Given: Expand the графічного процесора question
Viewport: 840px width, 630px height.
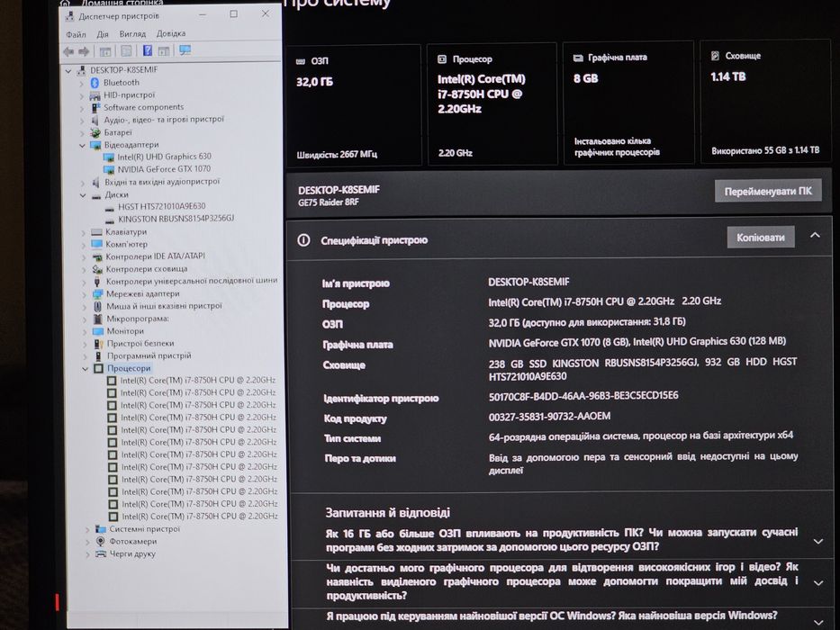Looking at the screenshot, I should pyautogui.click(x=818, y=583).
